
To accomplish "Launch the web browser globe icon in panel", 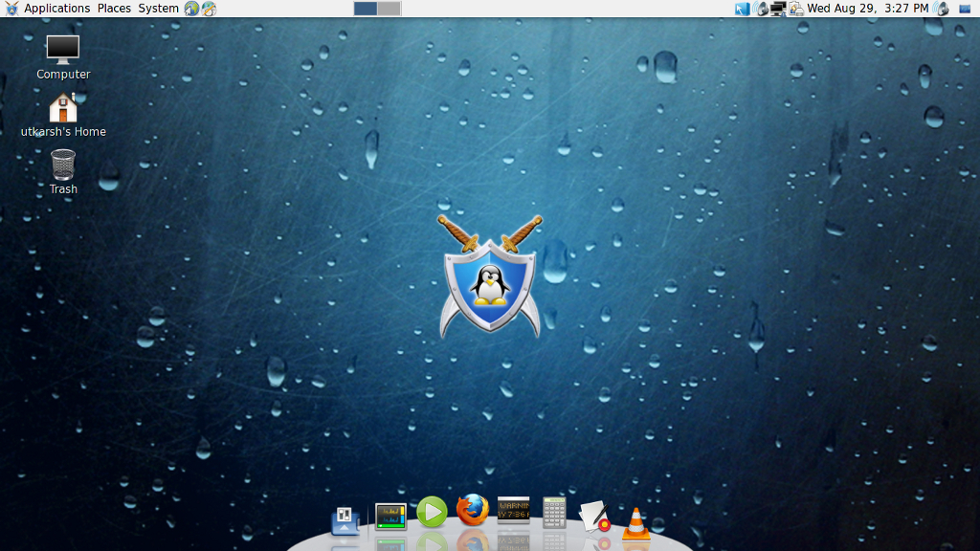I will (x=191, y=8).
